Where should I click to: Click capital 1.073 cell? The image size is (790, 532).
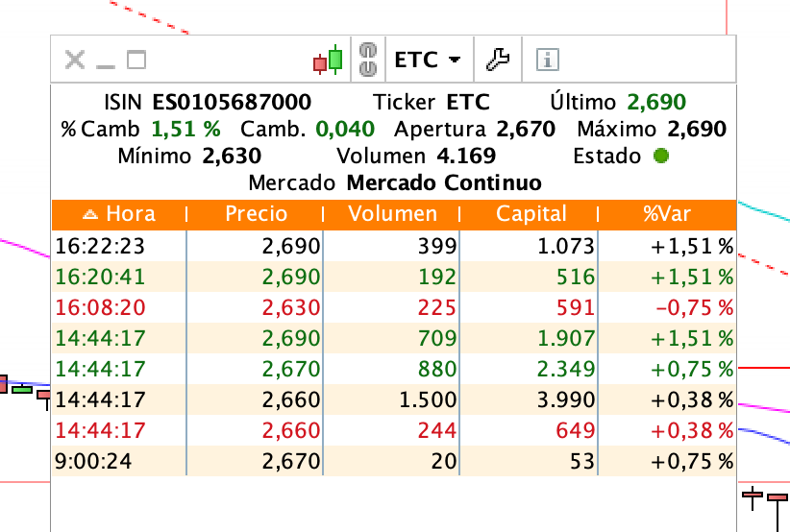click(566, 246)
